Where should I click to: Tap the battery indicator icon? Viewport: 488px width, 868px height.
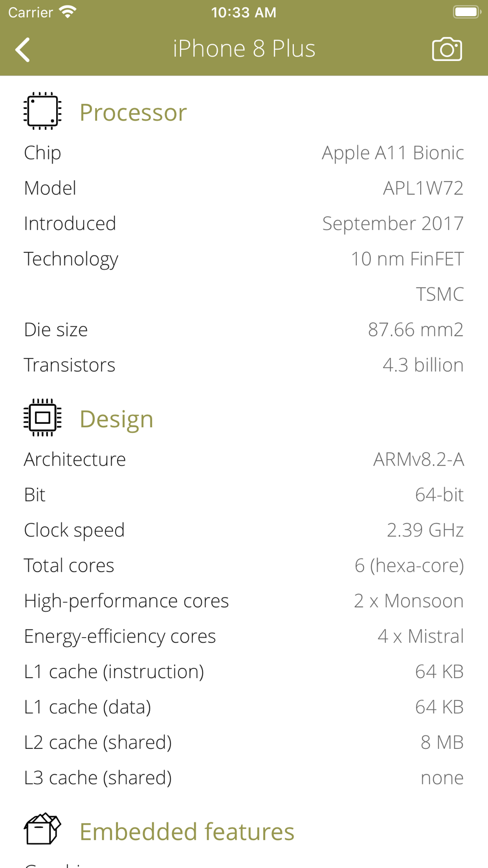[467, 12]
